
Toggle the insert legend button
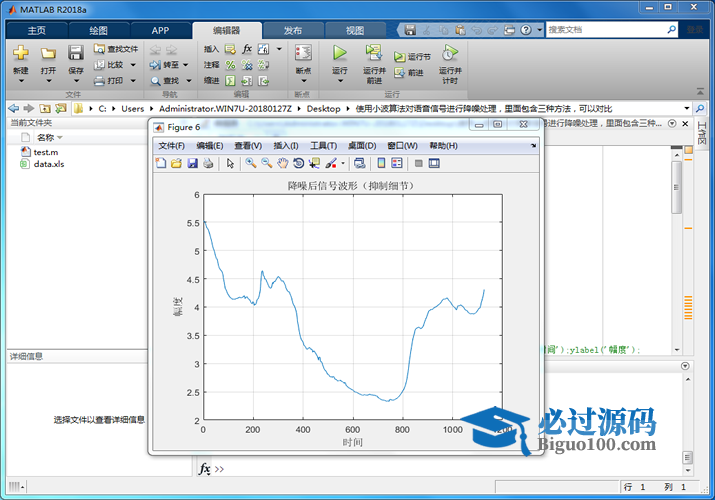pos(396,163)
